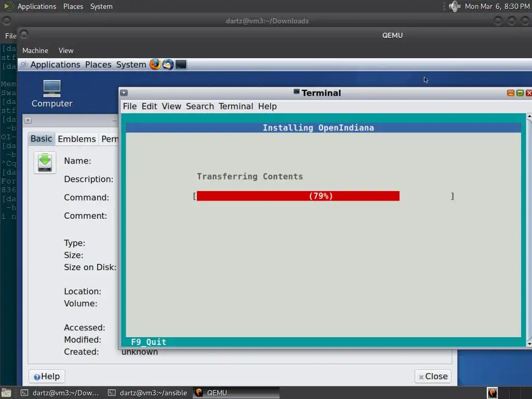Image resolution: width=532 pixels, height=399 pixels.
Task: Open the Terminal File menu
Action: [x=129, y=106]
